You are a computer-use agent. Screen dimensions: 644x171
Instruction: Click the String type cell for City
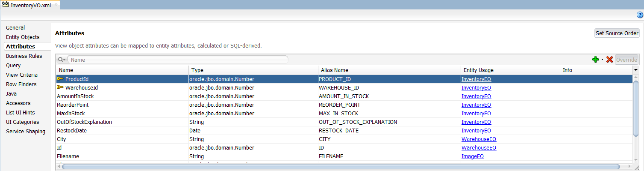point(253,139)
